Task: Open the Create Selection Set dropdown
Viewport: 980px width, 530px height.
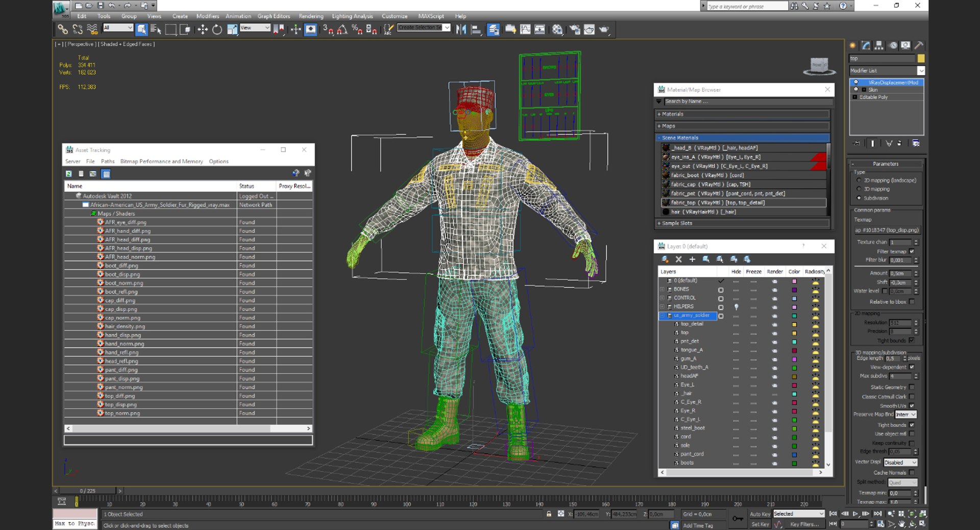Action: pyautogui.click(x=424, y=28)
